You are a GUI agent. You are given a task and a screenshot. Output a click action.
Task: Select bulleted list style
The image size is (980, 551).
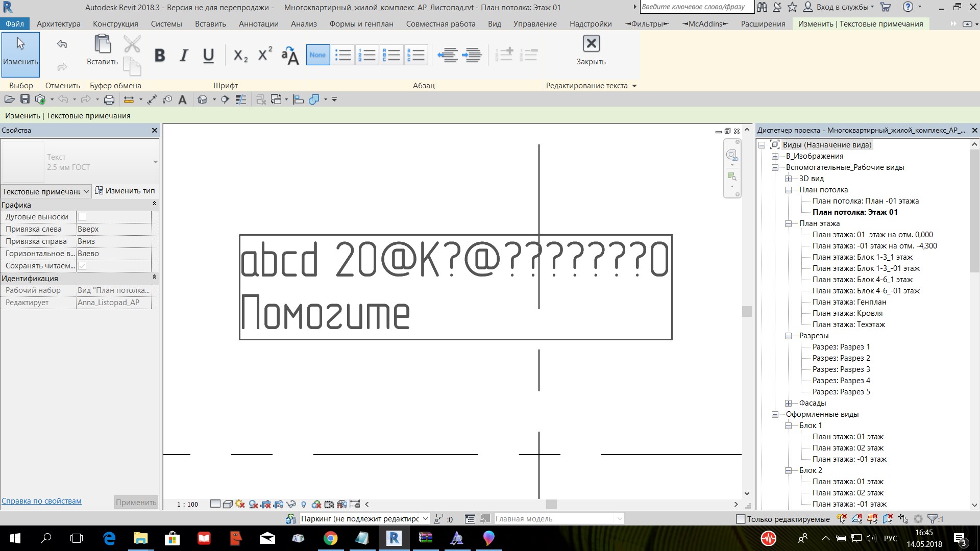tap(343, 55)
